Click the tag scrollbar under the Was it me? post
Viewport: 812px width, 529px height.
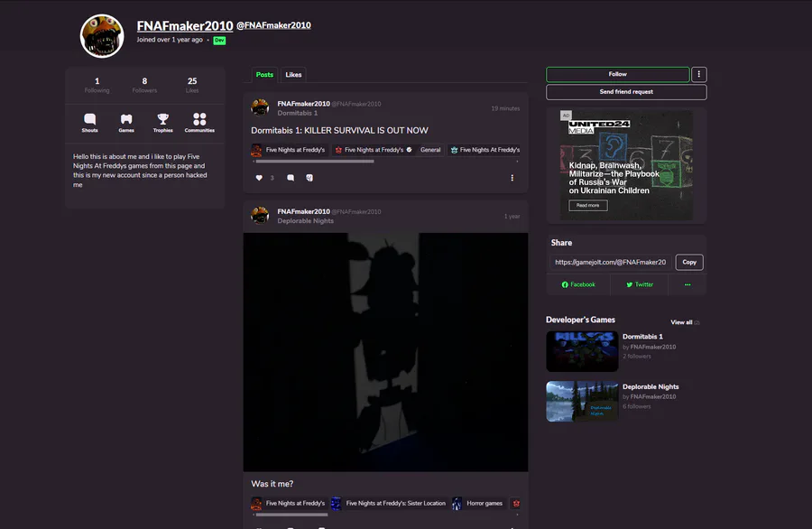coord(291,515)
